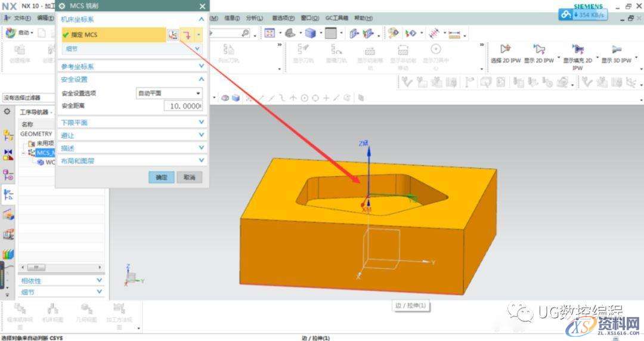Screen dimensions: 644x341
Task: Click the 显示填充 2D IPW icon
Action: [577, 49]
